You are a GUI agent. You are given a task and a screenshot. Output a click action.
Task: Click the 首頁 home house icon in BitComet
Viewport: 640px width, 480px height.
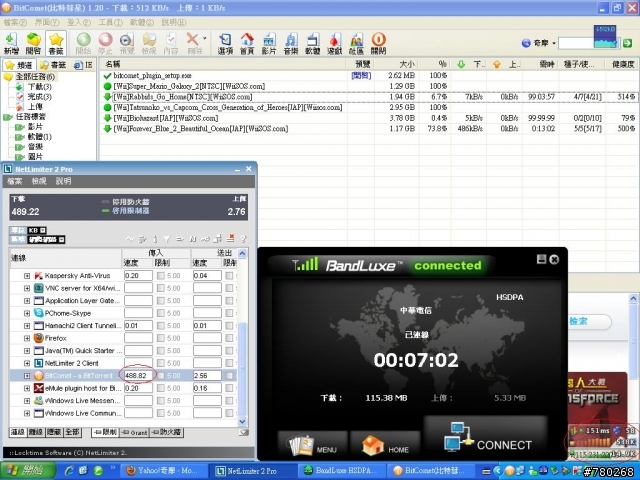pos(247,43)
